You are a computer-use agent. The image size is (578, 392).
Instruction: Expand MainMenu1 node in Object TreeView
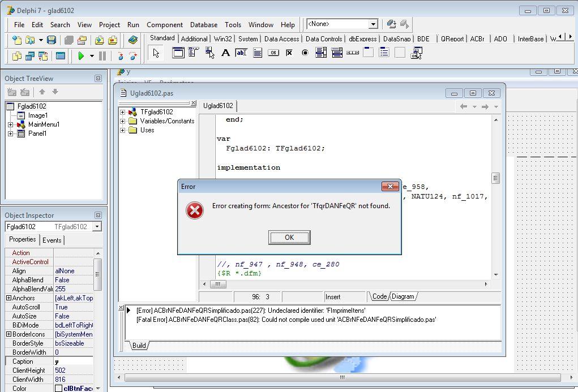pyautogui.click(x=10, y=124)
